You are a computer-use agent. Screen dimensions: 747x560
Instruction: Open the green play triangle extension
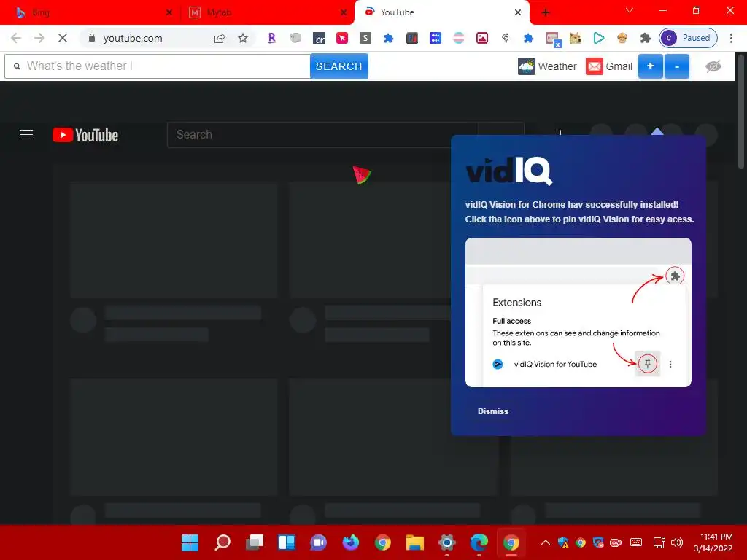coord(599,38)
